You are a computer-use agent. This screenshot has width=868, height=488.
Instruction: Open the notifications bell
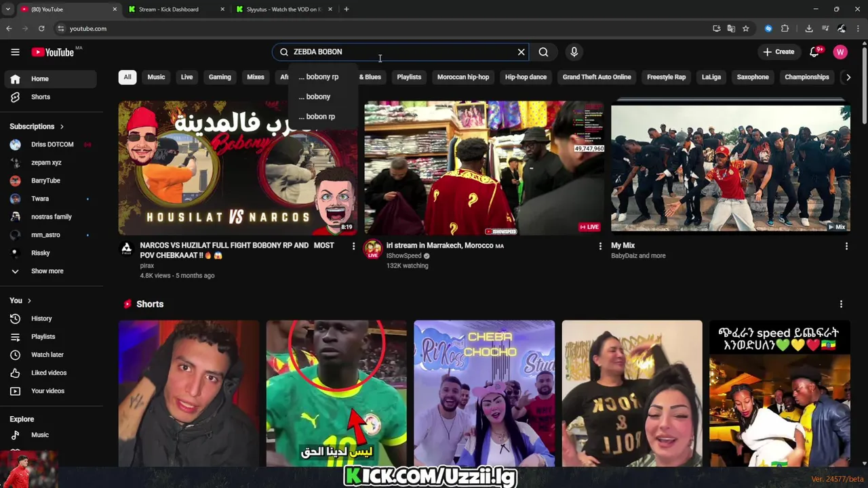point(814,52)
